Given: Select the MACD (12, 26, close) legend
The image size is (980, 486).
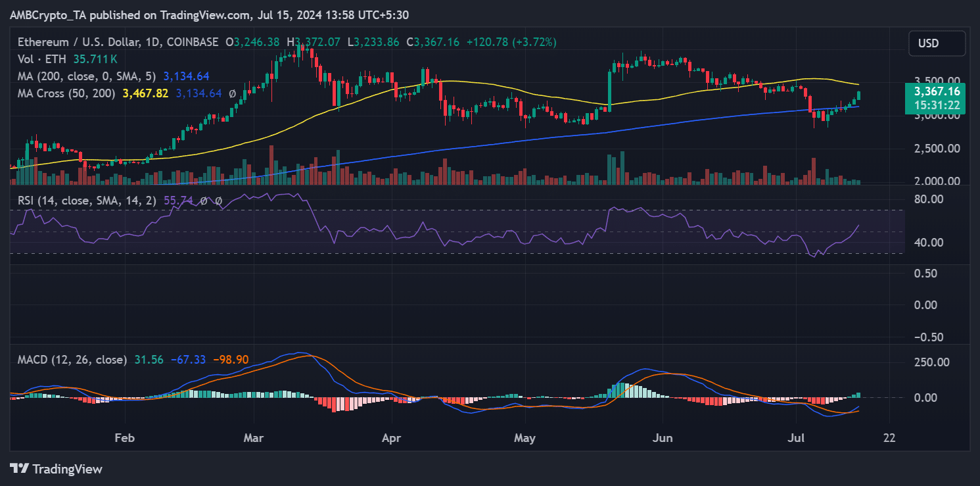Looking at the screenshot, I should click(x=72, y=360).
